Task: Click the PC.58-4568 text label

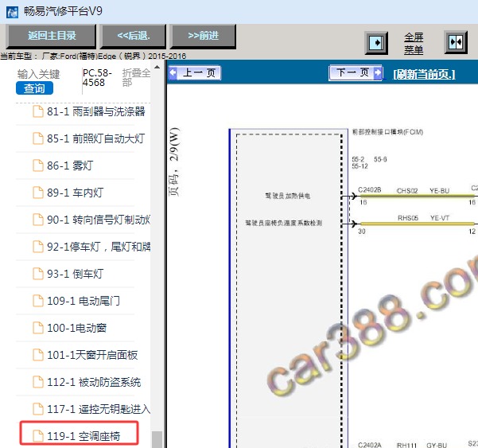Action: tap(97, 77)
